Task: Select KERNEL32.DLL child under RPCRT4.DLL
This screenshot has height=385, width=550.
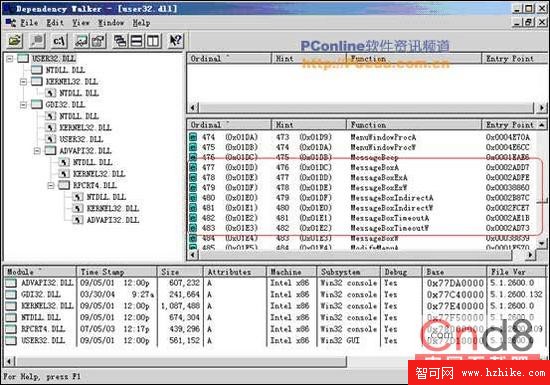Action: tap(113, 208)
